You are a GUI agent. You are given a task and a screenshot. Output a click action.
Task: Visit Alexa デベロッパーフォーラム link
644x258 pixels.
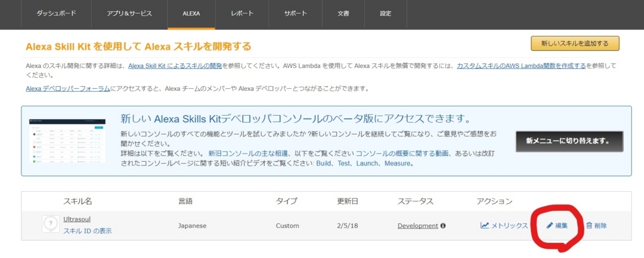[68, 89]
